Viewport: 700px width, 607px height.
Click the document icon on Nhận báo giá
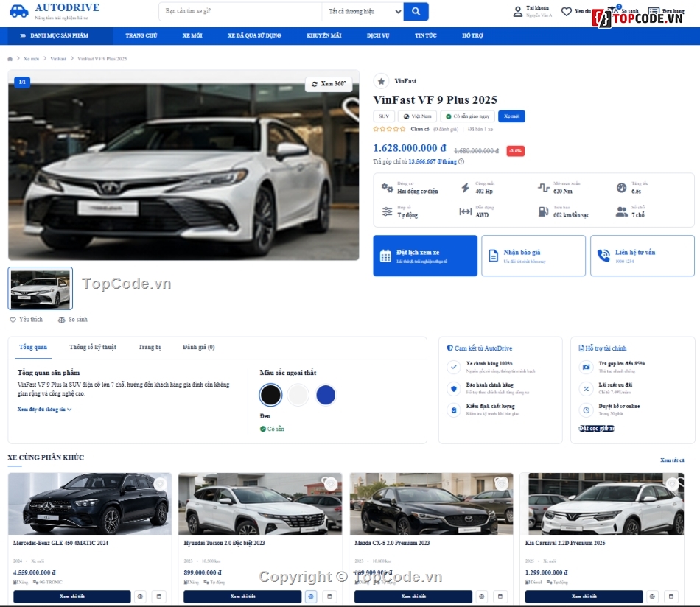(x=493, y=256)
